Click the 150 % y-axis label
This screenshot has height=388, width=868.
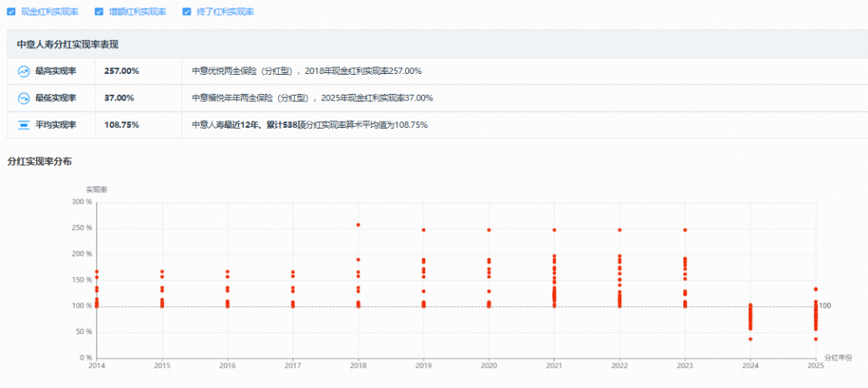point(82,280)
